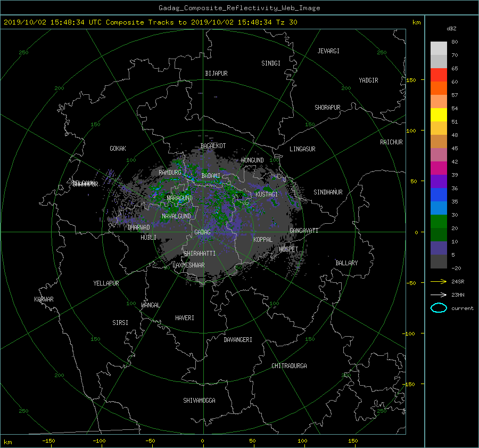Select the bright green legend swatch above 20
Screen dimensions: 479x448
click(439, 222)
